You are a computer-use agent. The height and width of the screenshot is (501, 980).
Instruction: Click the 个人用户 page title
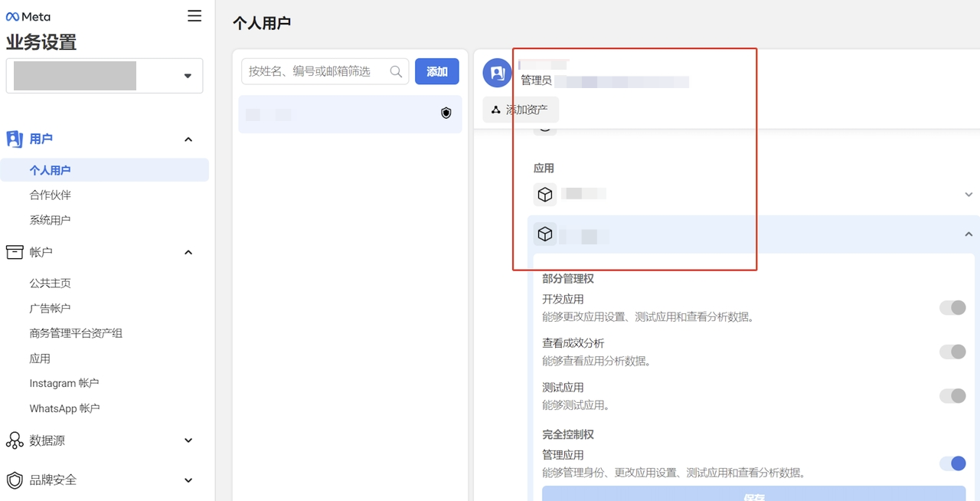(262, 23)
